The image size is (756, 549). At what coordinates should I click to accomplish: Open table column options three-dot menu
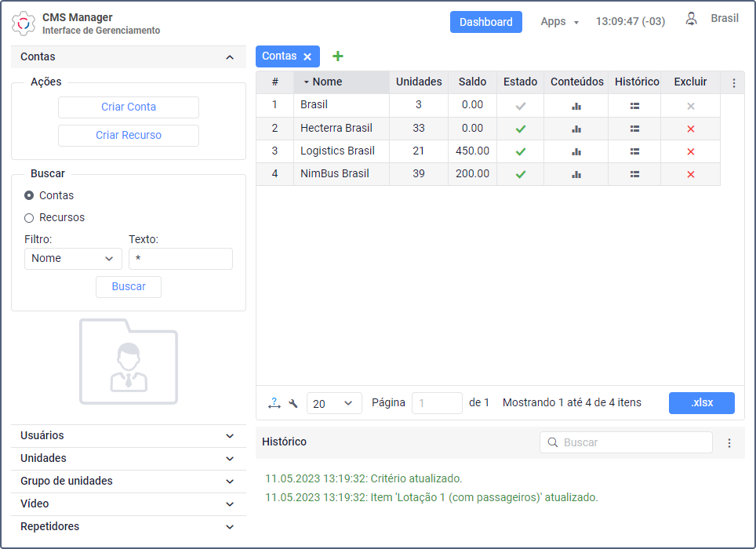(x=733, y=82)
